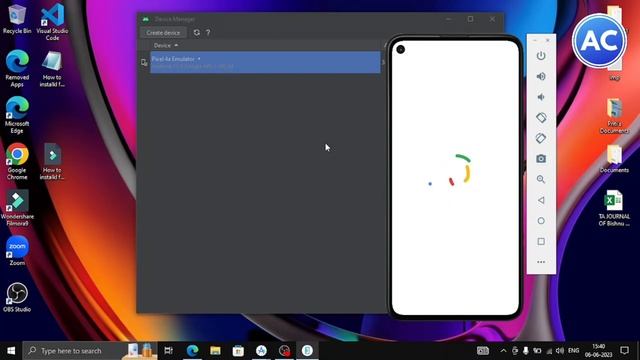
Task: Open emulator extended controls three dots
Action: coord(541,262)
